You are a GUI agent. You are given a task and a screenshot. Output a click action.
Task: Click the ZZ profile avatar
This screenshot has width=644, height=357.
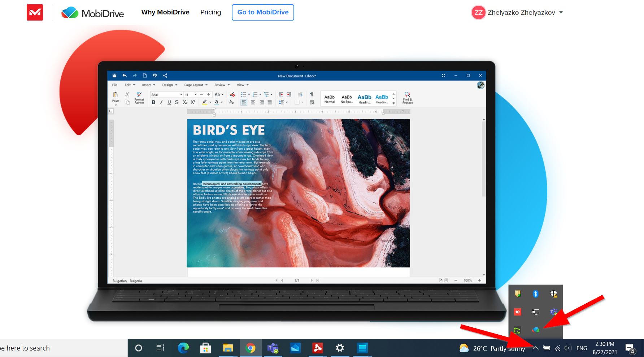pyautogui.click(x=478, y=13)
